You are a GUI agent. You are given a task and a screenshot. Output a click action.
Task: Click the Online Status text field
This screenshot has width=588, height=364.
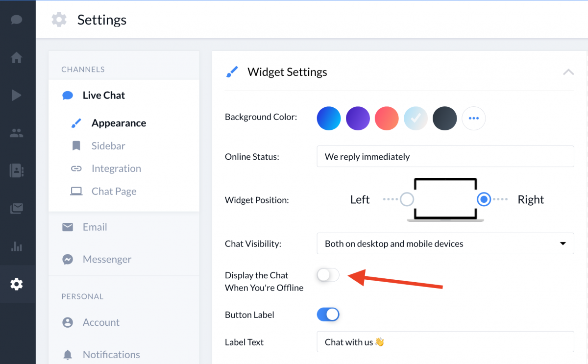445,156
